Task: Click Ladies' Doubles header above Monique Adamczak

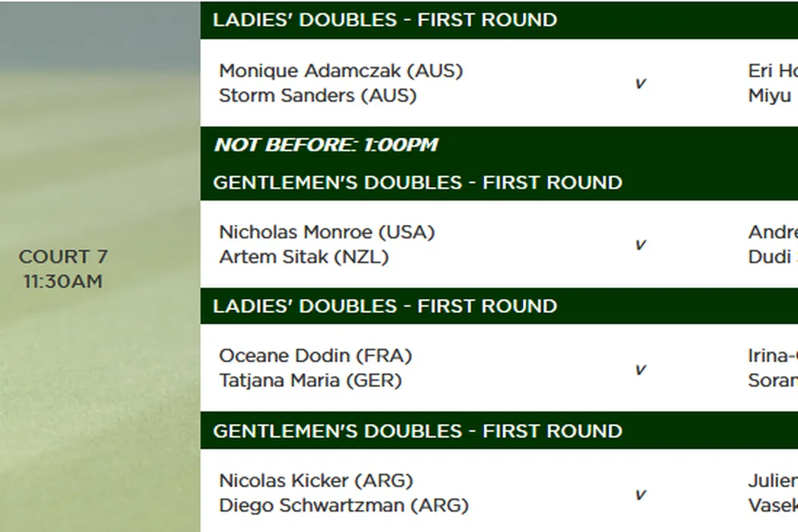Action: 385,20
